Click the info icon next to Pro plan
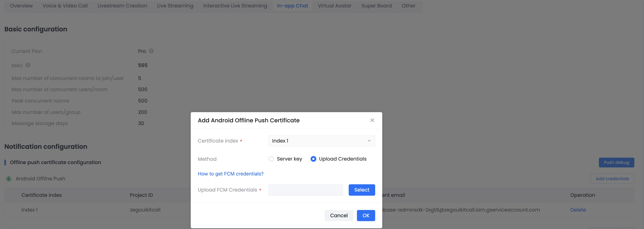The image size is (644, 229). [x=151, y=51]
